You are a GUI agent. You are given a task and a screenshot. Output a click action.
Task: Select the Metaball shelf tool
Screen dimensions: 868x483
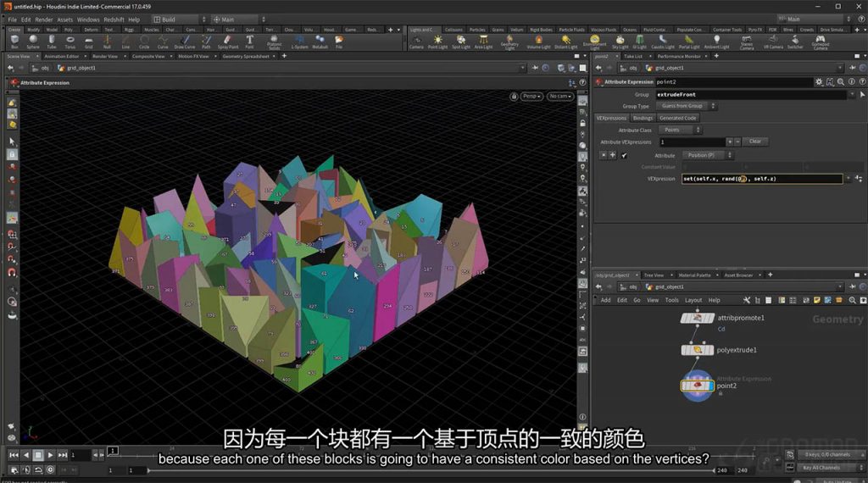(x=320, y=42)
